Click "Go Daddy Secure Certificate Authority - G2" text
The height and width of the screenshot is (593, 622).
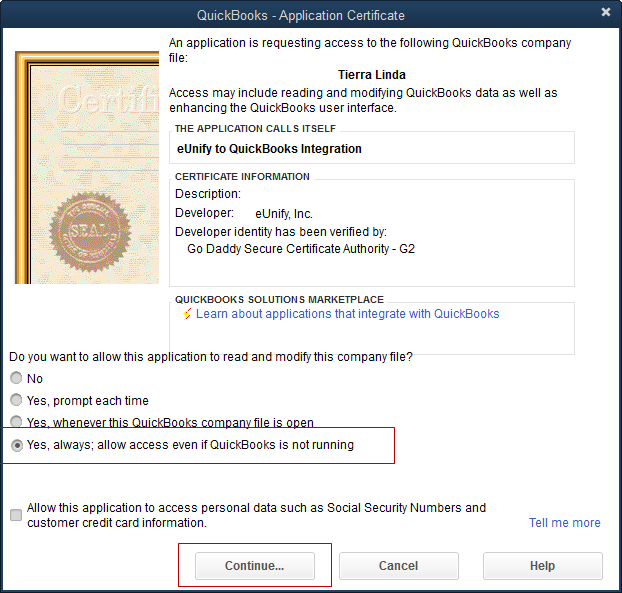pyautogui.click(x=301, y=249)
